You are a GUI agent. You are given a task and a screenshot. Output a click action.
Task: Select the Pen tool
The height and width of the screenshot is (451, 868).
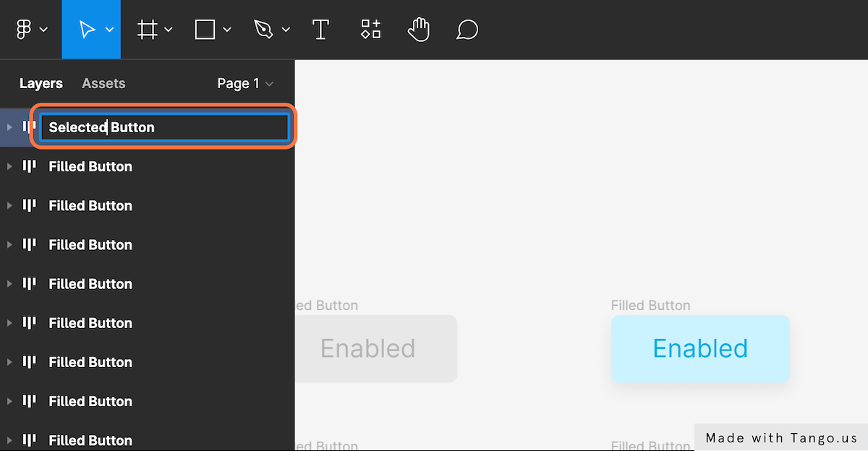click(264, 30)
